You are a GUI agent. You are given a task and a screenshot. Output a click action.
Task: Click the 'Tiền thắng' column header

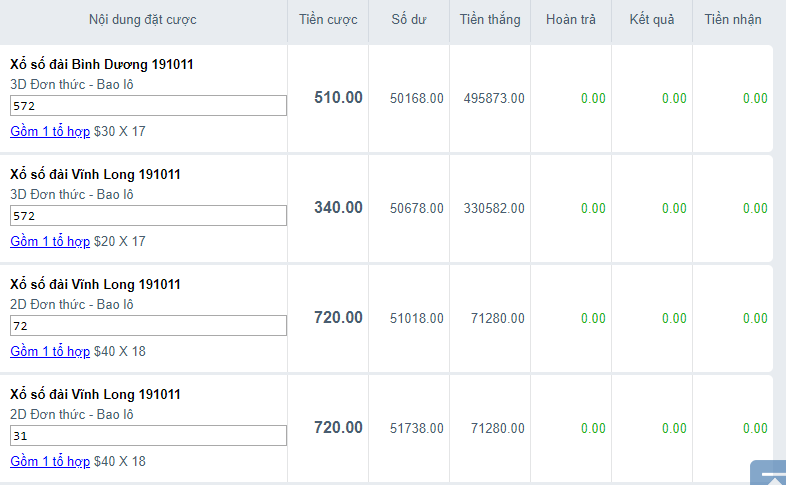pos(490,20)
